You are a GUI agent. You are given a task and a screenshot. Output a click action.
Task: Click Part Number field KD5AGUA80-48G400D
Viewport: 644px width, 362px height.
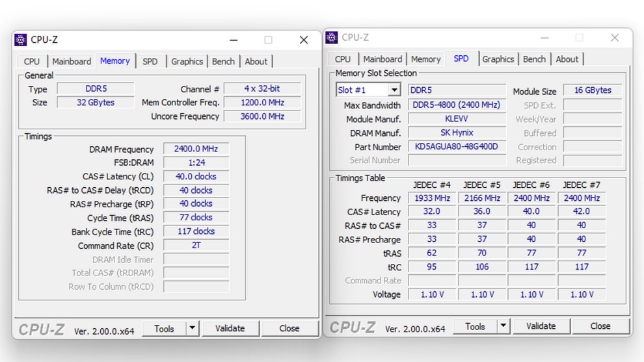(457, 146)
